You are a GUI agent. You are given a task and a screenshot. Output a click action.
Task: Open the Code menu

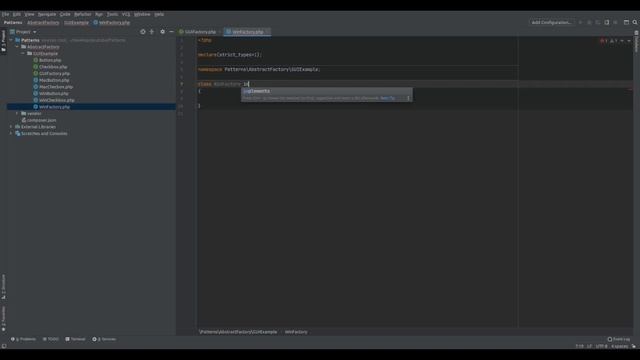pos(65,14)
